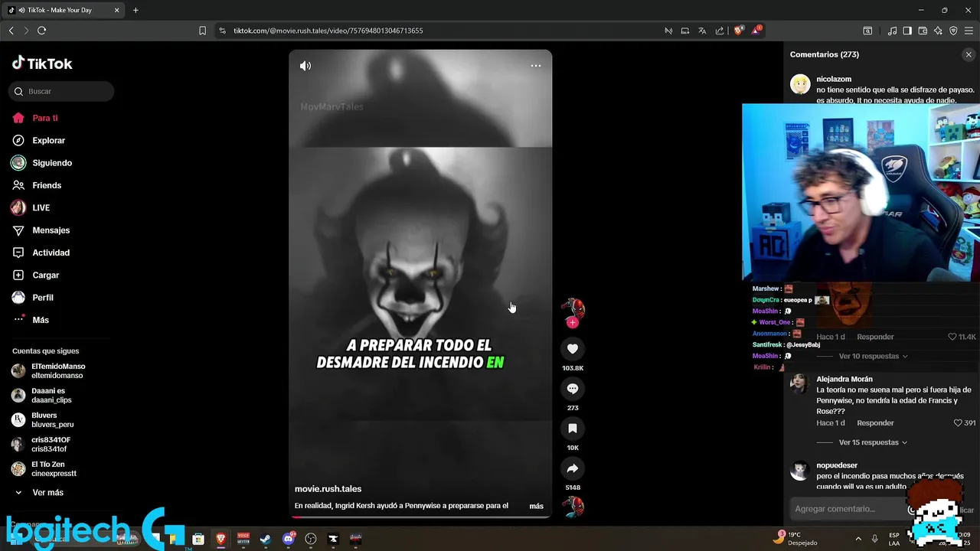
Task: Open the three-dots menu on the video
Action: tap(536, 66)
